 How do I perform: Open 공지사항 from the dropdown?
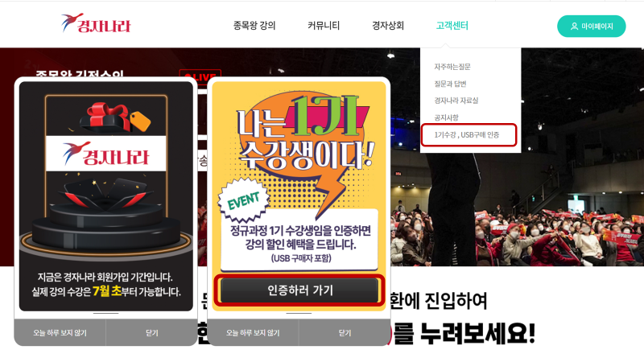(x=446, y=117)
